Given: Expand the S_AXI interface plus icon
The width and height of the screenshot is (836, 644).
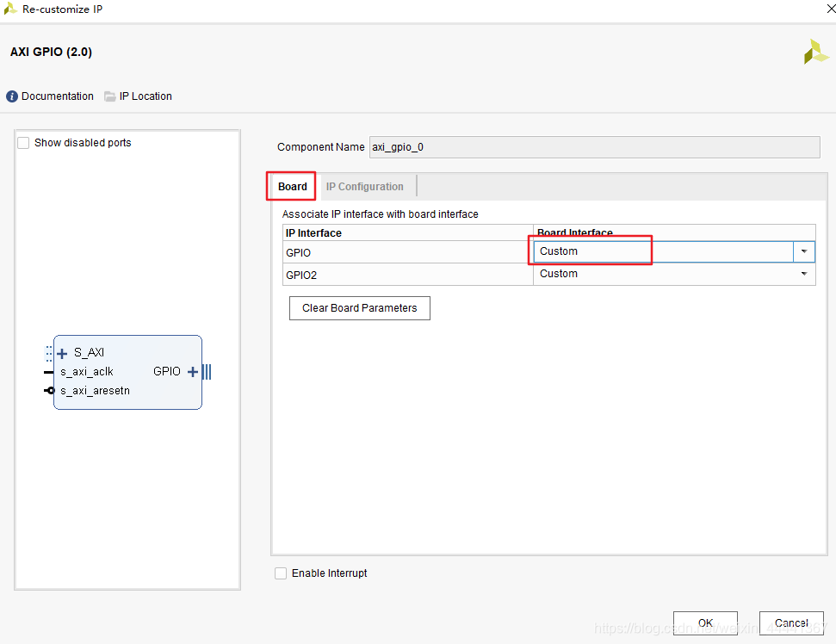Looking at the screenshot, I should point(62,354).
